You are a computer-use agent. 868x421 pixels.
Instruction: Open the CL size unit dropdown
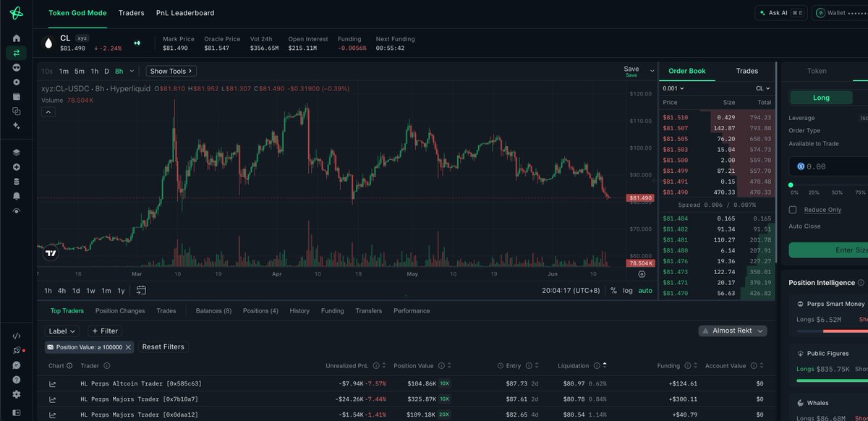[763, 88]
